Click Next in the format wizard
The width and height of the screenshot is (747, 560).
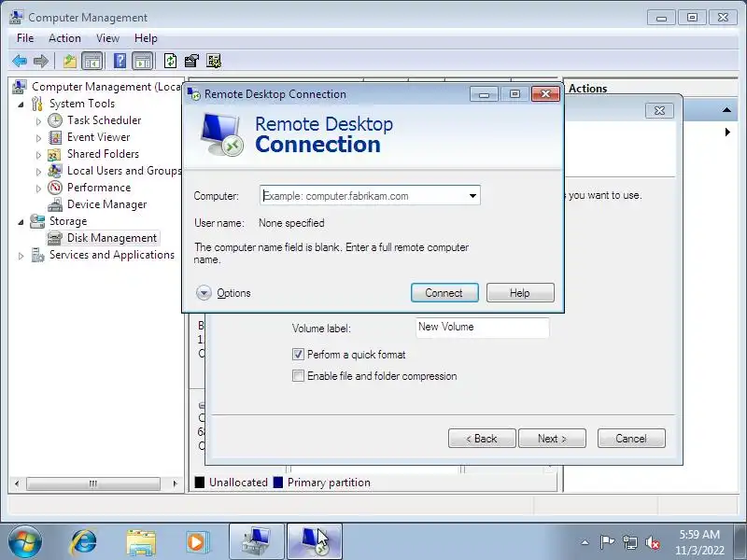pyautogui.click(x=552, y=438)
